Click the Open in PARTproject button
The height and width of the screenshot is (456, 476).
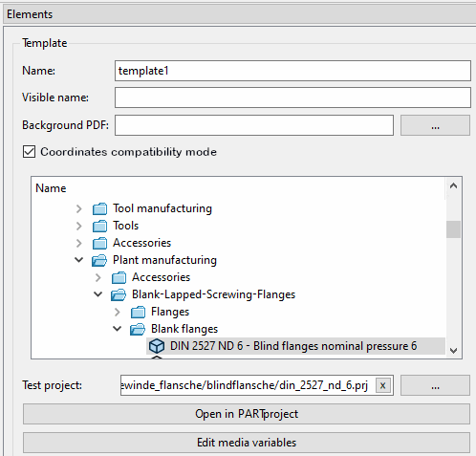[x=247, y=414]
